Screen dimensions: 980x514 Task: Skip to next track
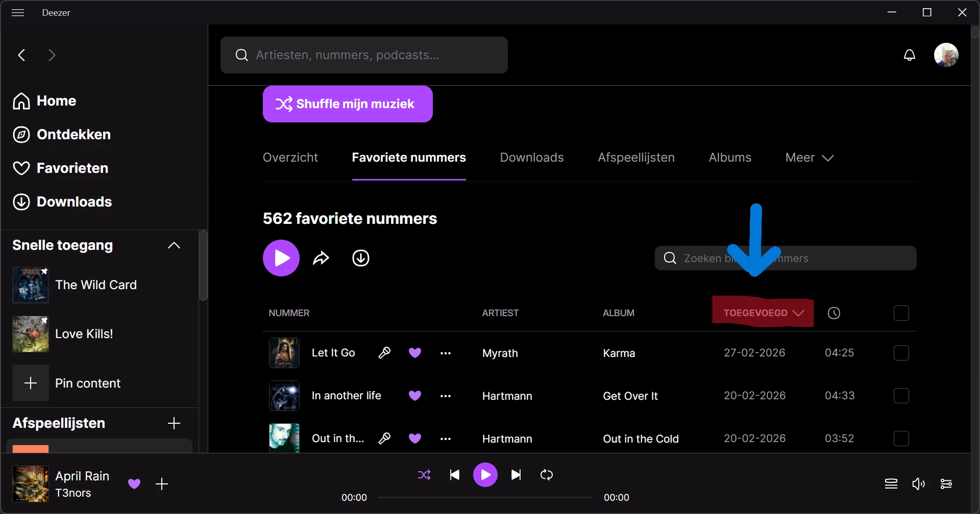[516, 475]
